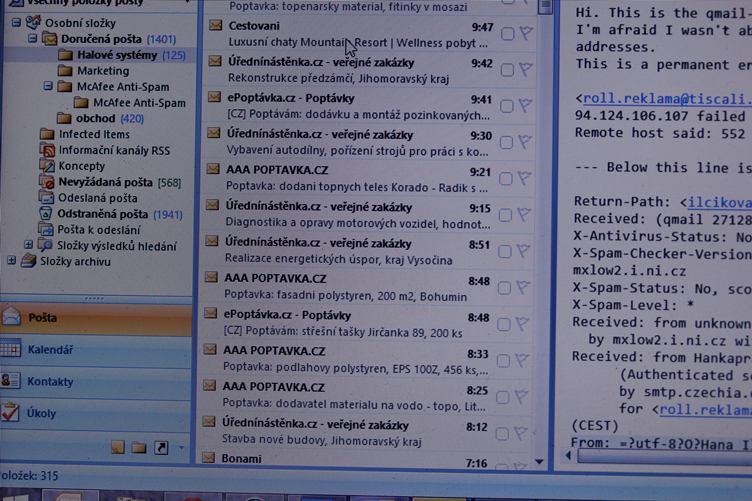
Task: Click the flag on AAA POPTAVKA.CZ 8:33 message
Action: click(x=521, y=360)
